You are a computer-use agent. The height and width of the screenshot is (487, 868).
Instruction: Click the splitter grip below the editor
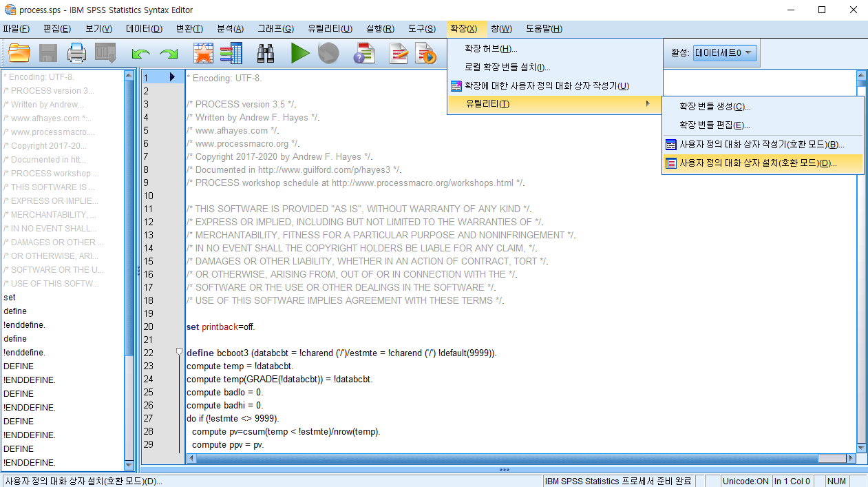[504, 470]
